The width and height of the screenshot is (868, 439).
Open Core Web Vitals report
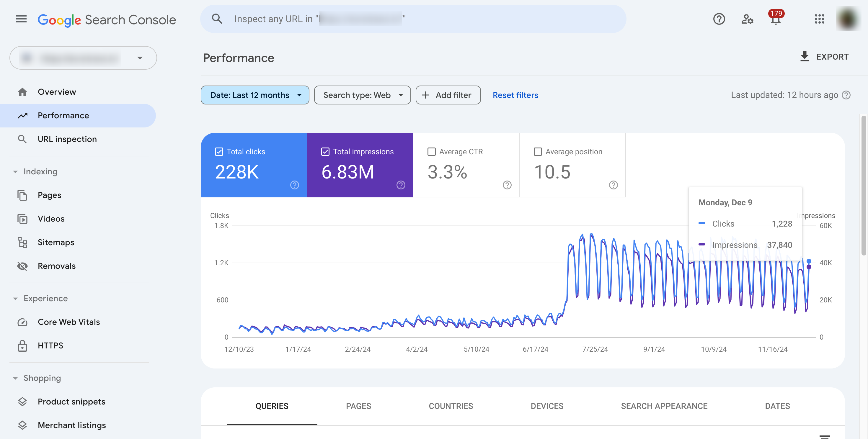click(x=69, y=322)
